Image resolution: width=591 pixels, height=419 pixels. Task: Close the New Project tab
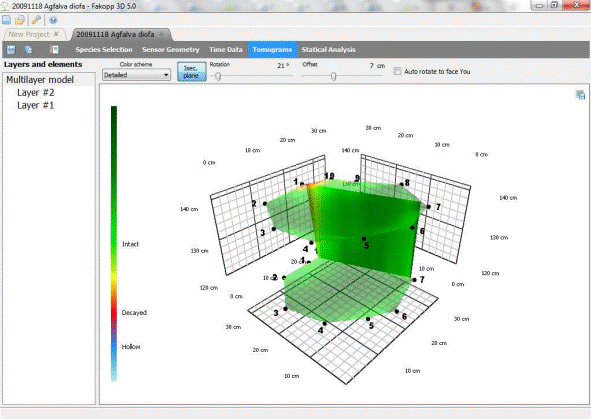click(x=56, y=34)
